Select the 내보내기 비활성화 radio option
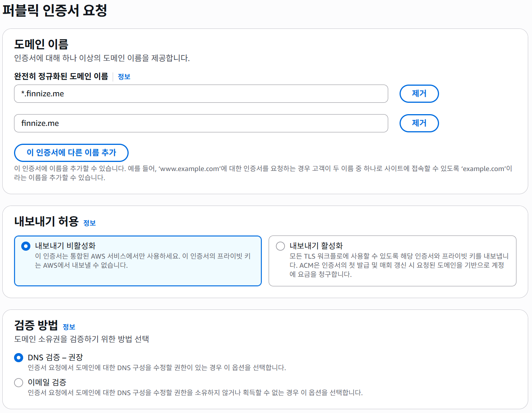Screen dimensions: 532x413 25,246
